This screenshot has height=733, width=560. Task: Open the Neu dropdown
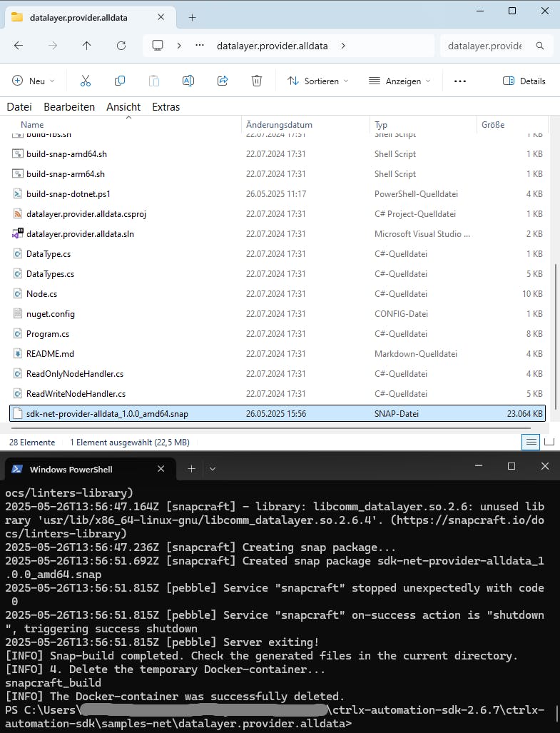[x=33, y=81]
